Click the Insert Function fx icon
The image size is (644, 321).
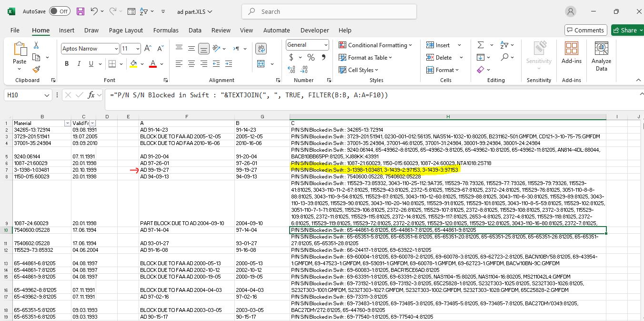[91, 95]
